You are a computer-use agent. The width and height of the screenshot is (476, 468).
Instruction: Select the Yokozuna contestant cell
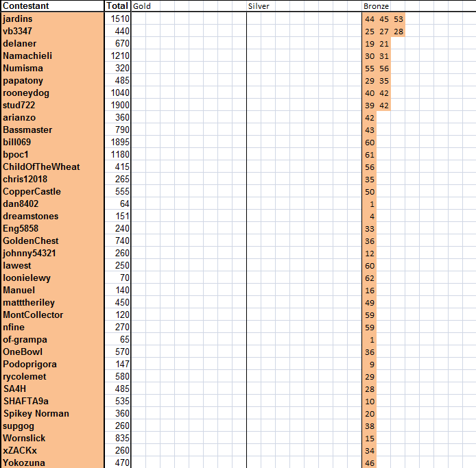pyautogui.click(x=53, y=463)
